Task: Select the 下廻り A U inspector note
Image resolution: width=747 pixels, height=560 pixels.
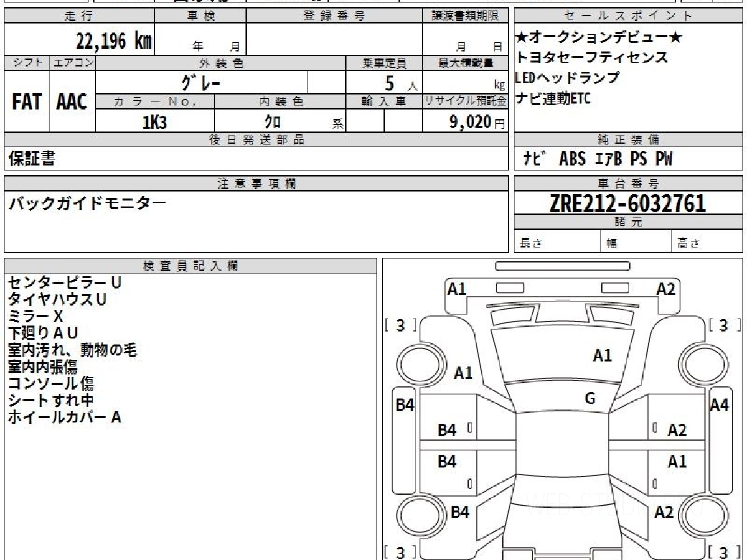Action: (x=42, y=333)
